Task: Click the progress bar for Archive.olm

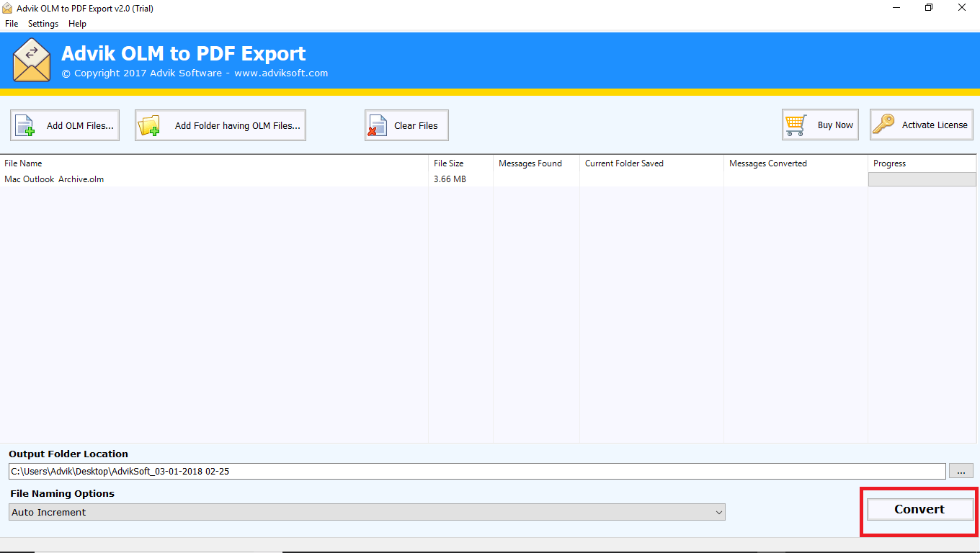Action: (x=922, y=179)
